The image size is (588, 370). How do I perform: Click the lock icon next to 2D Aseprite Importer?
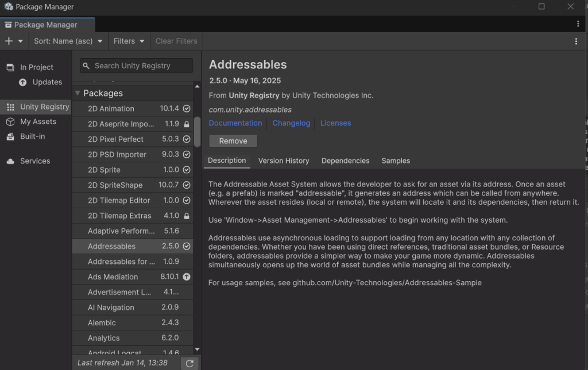[x=187, y=124]
